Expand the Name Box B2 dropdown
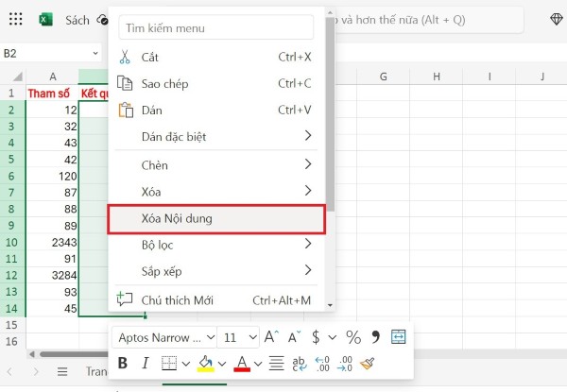This screenshot has width=567, height=392. pyautogui.click(x=95, y=53)
